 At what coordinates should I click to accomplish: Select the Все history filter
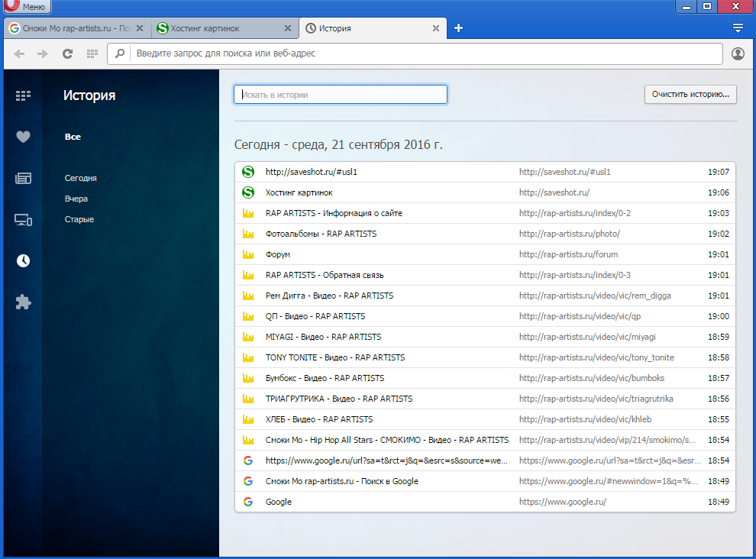pyautogui.click(x=73, y=137)
